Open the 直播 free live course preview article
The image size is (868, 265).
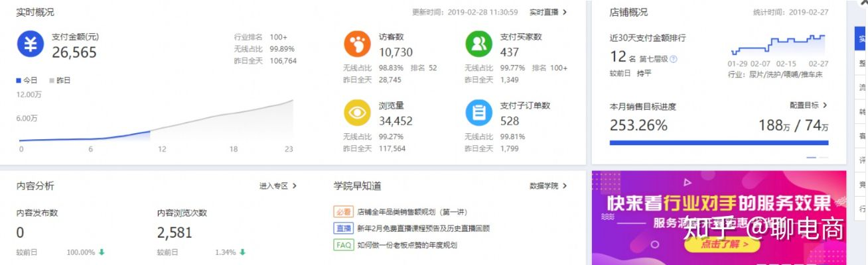click(x=423, y=229)
